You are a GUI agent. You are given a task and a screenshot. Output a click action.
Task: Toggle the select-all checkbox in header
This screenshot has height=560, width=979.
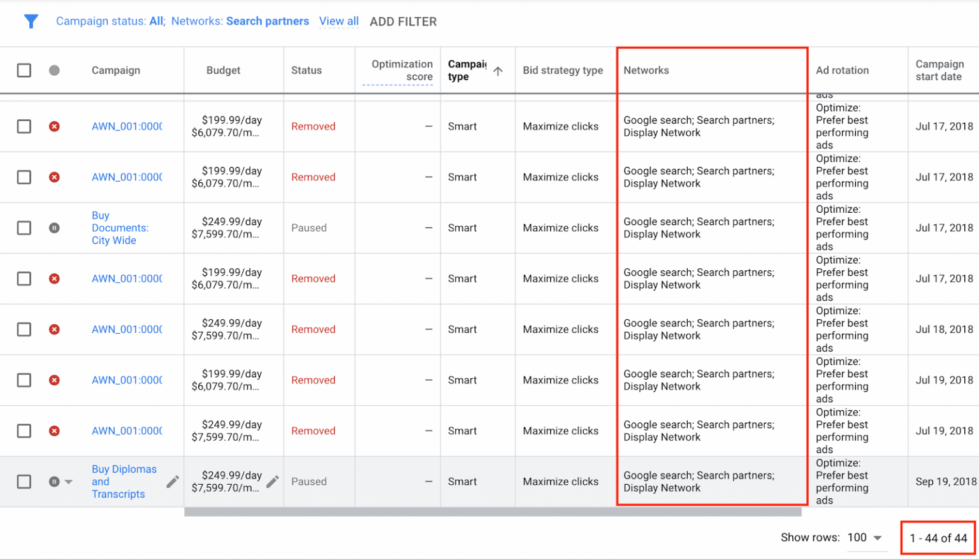tap(24, 70)
